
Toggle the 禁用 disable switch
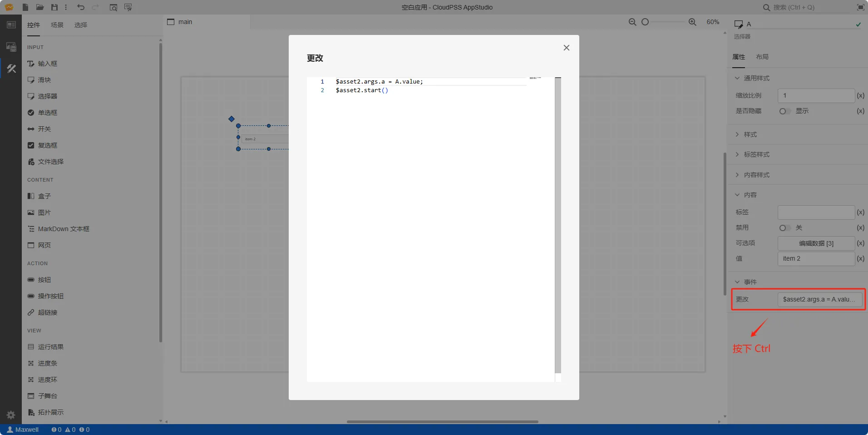point(784,228)
